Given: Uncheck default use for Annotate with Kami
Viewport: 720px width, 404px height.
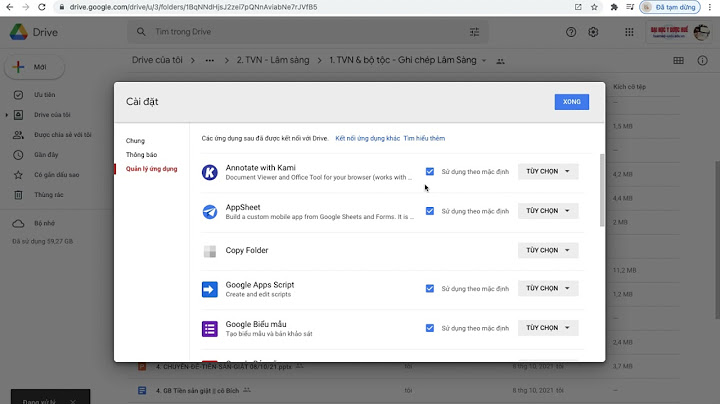Looking at the screenshot, I should [430, 172].
